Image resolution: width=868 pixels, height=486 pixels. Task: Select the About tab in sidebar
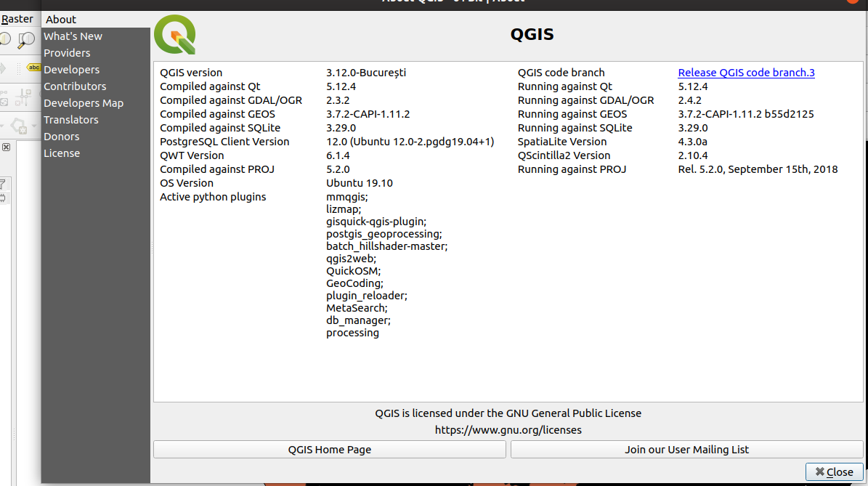pos(95,20)
